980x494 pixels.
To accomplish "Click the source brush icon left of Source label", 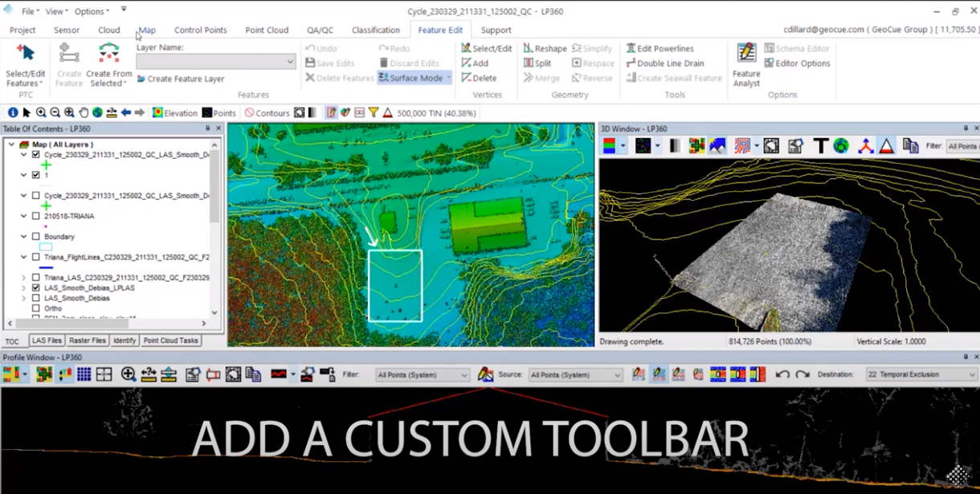I will 485,374.
